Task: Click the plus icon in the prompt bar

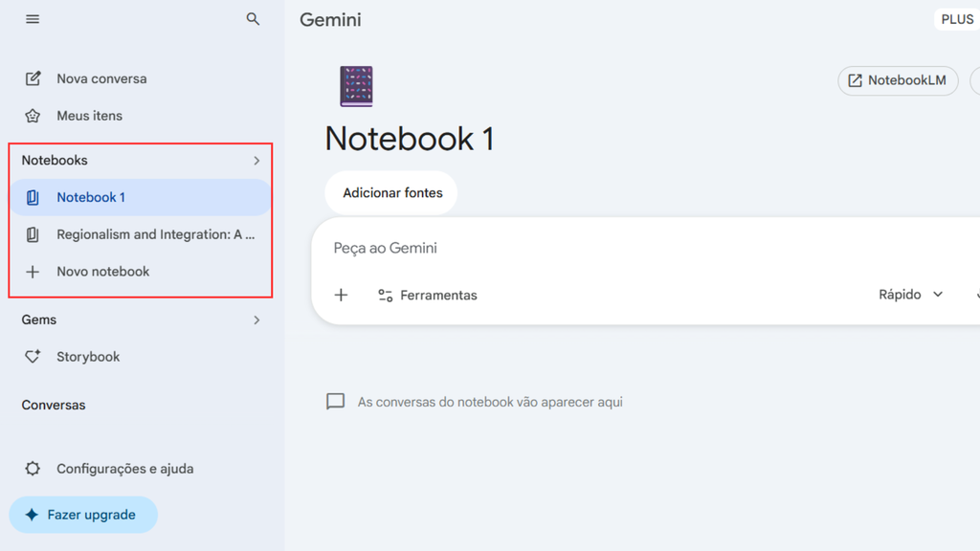Action: click(x=342, y=295)
